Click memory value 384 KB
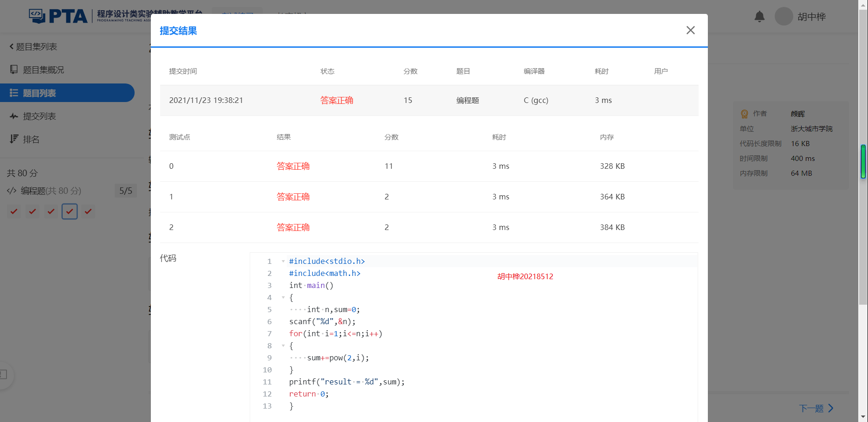This screenshot has width=868, height=422. [612, 227]
